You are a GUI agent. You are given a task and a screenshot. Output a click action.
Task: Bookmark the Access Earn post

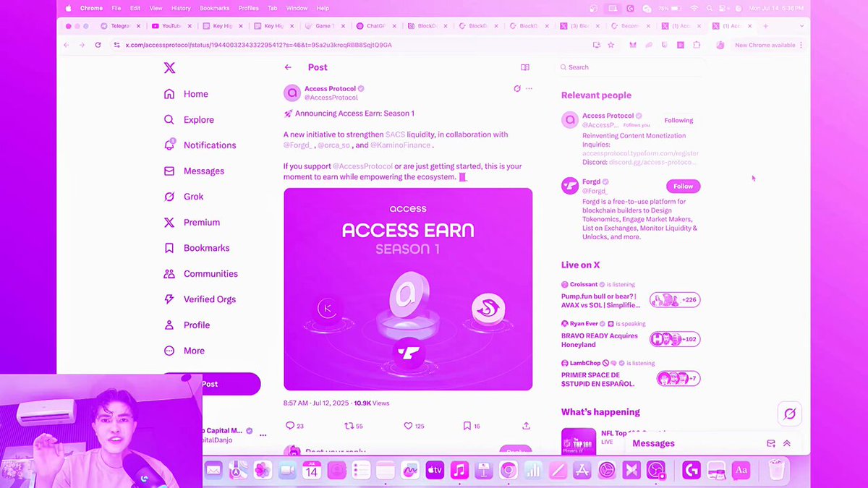point(467,426)
